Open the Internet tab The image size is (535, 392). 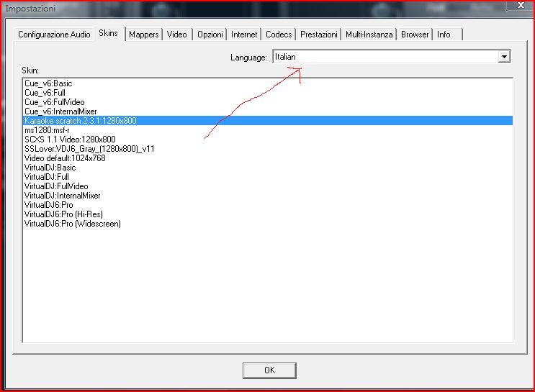[x=244, y=35]
